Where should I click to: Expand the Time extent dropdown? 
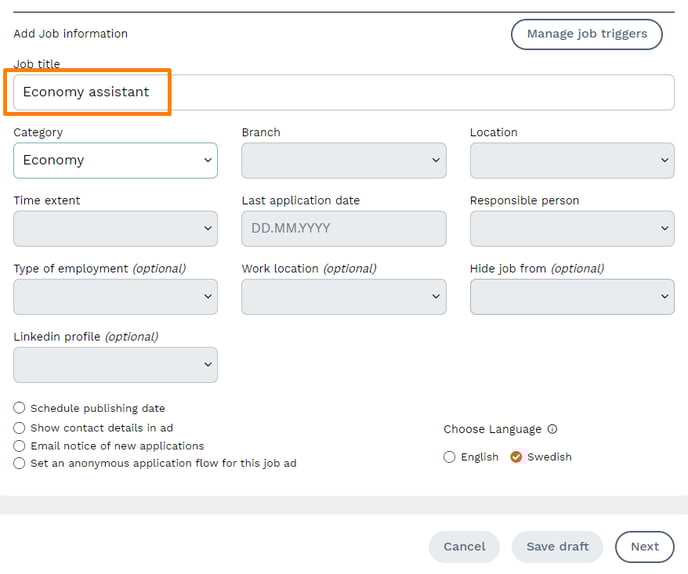pyautogui.click(x=115, y=228)
